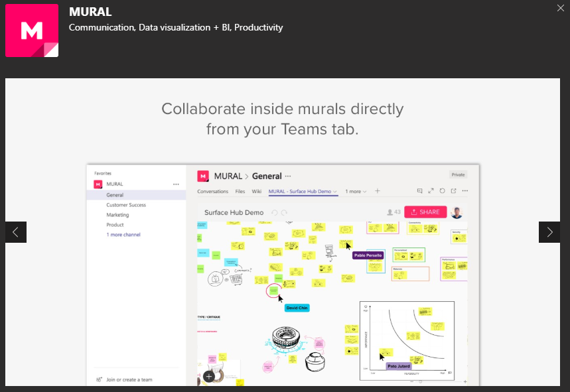Click the 'Collaborate inside murals directly' heading
The image size is (570, 392).
tap(283, 119)
